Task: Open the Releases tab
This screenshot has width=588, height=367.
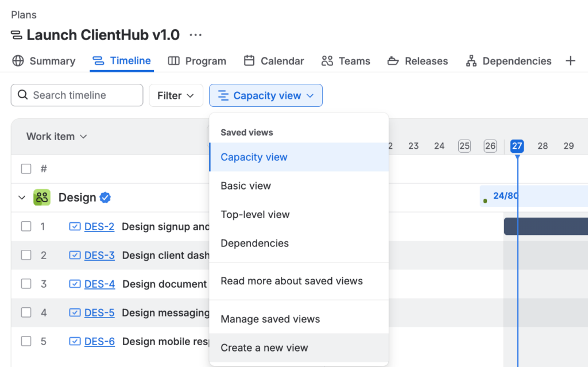Action: click(x=418, y=61)
